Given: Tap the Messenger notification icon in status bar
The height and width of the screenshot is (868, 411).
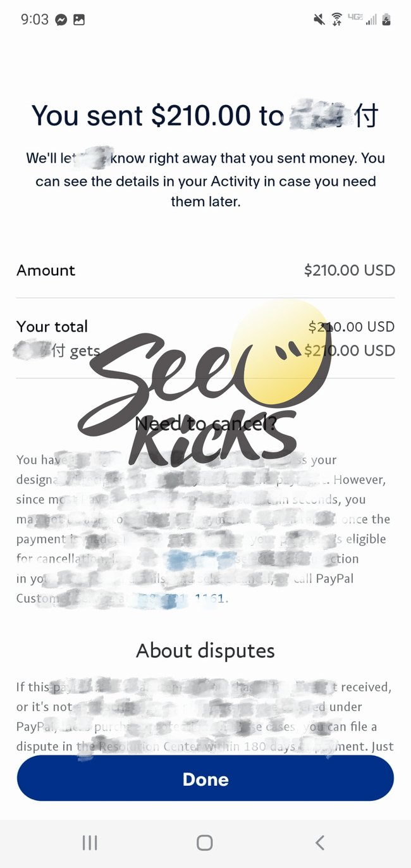Looking at the screenshot, I should click(x=61, y=20).
